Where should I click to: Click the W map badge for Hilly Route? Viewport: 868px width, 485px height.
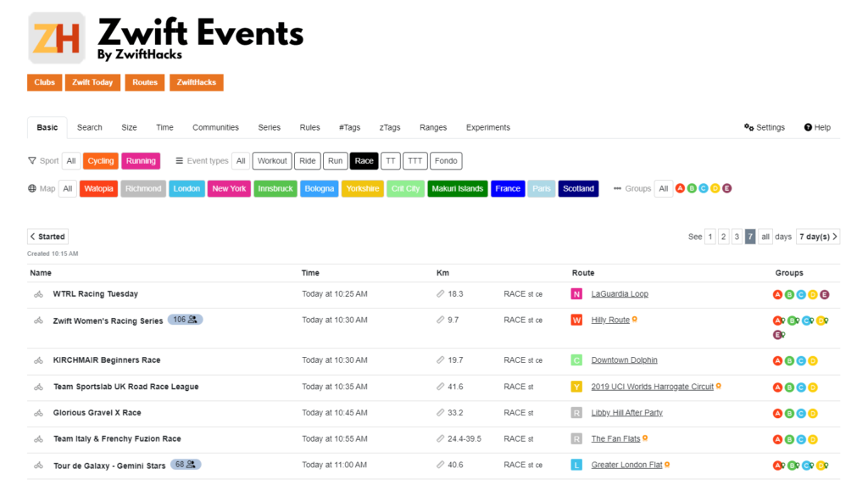(x=576, y=320)
